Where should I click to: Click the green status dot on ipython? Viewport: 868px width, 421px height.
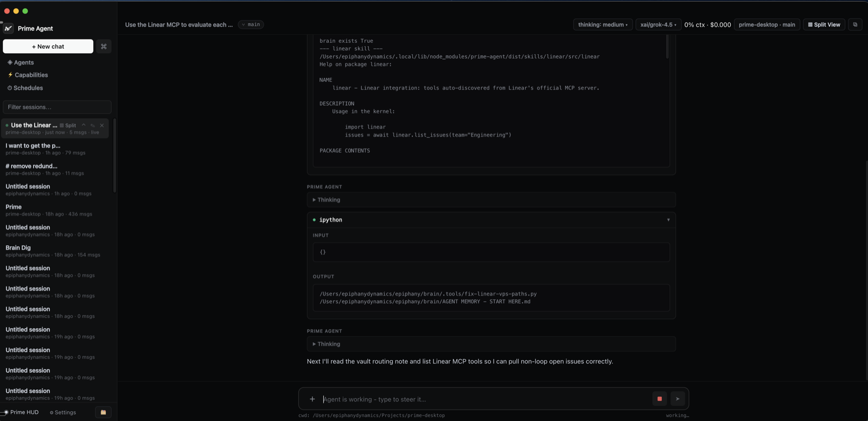[x=314, y=220]
